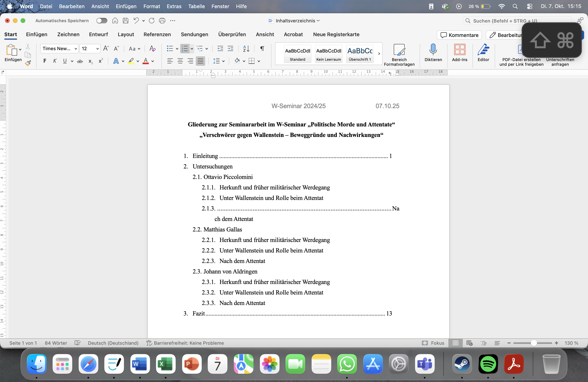
Task: Open Bereich Formatvorlagen pane
Action: pos(399,55)
